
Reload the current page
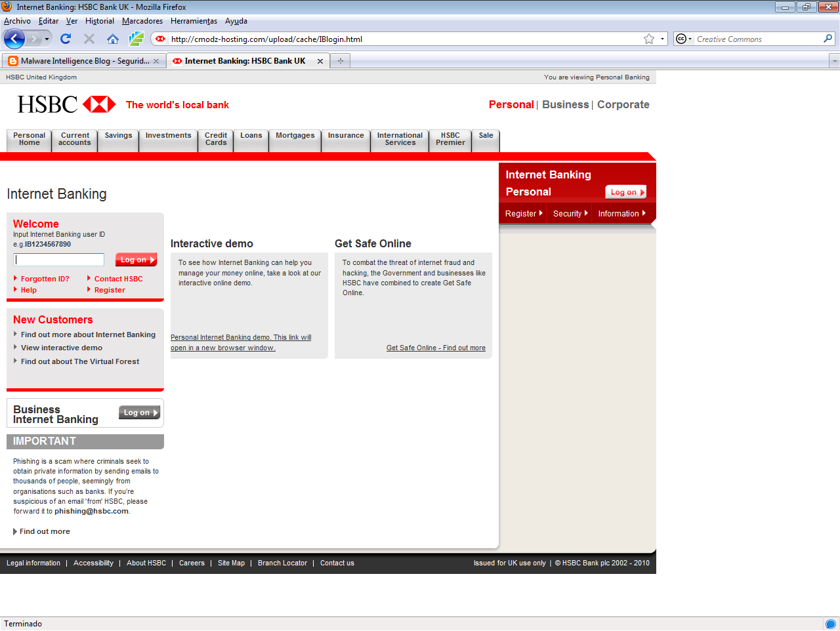click(x=66, y=39)
